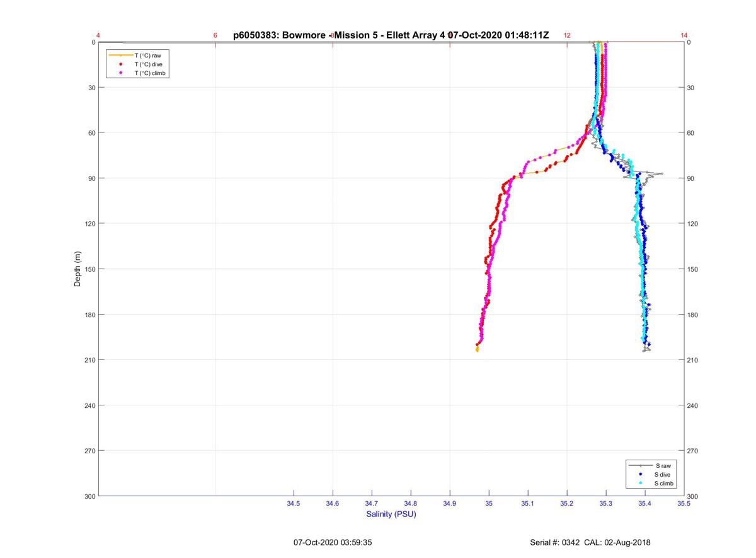This screenshot has width=756, height=558.
Task: Click depth tick '150' on left axis
Action: pyautogui.click(x=89, y=269)
